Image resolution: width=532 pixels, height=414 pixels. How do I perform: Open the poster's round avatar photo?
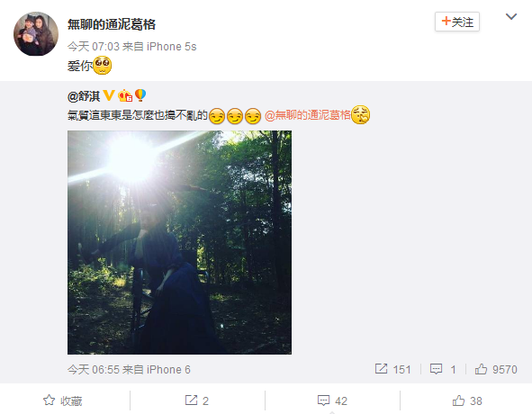(36, 34)
